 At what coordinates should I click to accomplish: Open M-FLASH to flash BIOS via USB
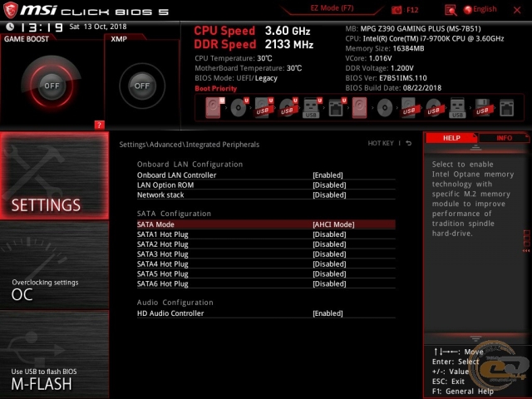click(54, 355)
